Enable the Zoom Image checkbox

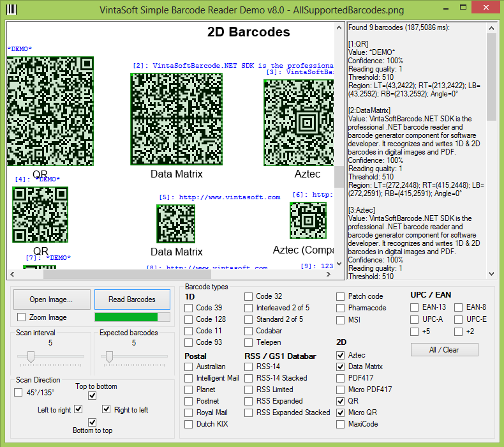22,317
